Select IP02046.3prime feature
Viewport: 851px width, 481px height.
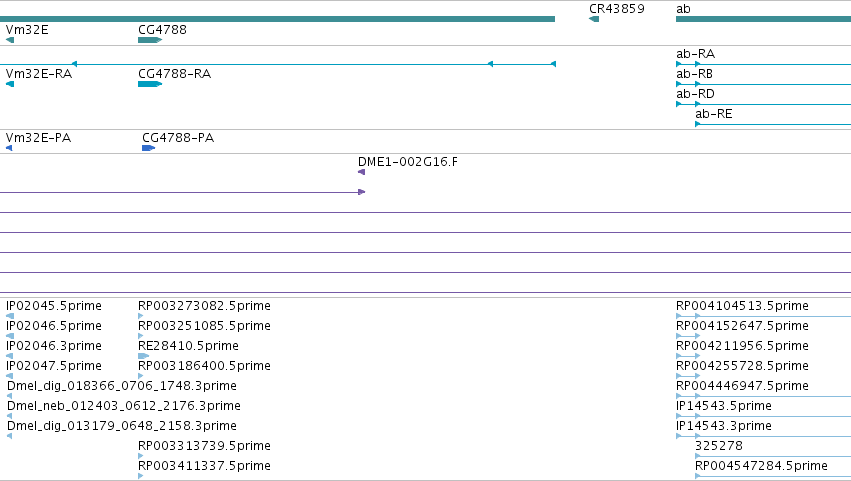tap(54, 346)
